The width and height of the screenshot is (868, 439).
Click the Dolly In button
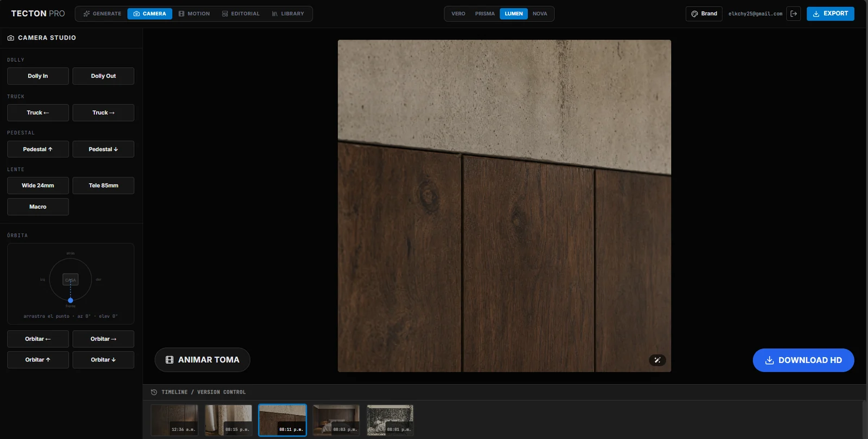38,76
